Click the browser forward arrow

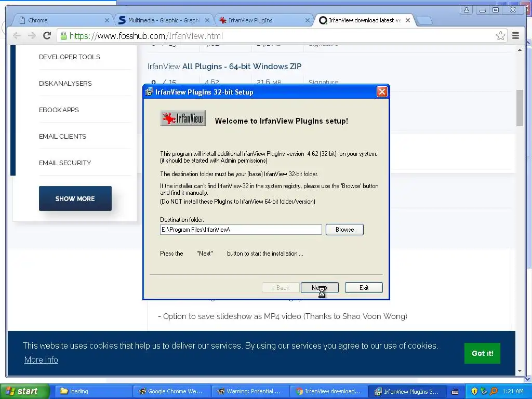pyautogui.click(x=32, y=36)
